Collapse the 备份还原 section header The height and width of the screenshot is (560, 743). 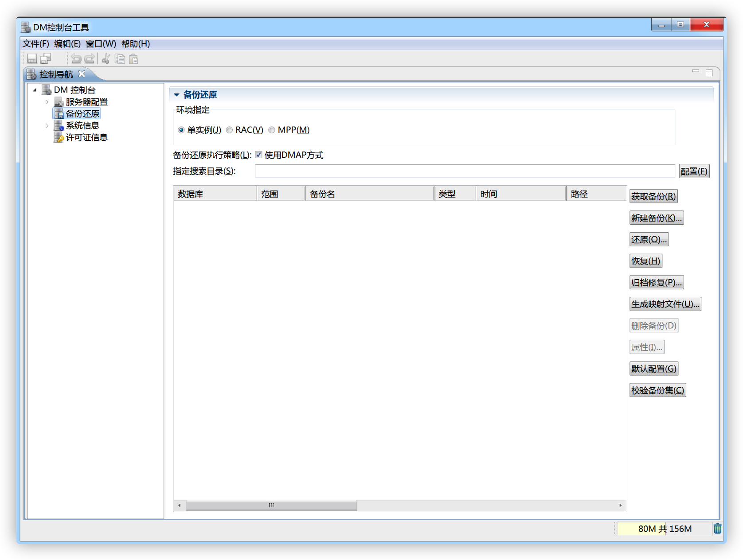(x=176, y=95)
